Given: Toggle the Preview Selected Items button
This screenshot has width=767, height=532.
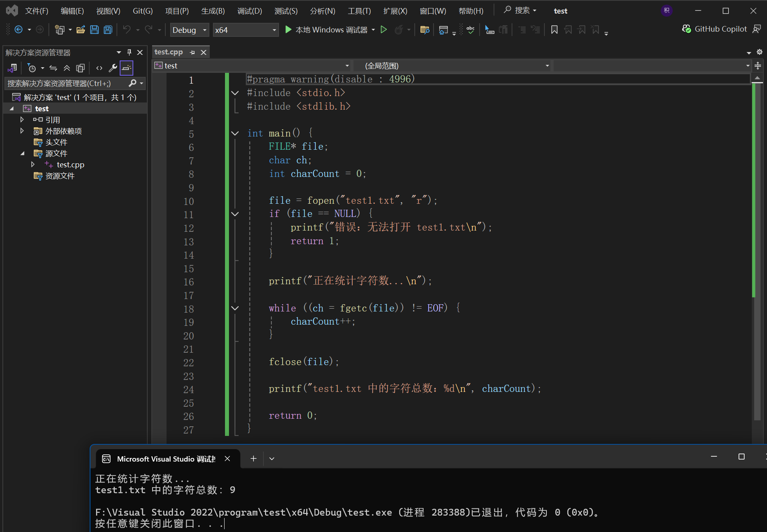Looking at the screenshot, I should click(x=126, y=68).
